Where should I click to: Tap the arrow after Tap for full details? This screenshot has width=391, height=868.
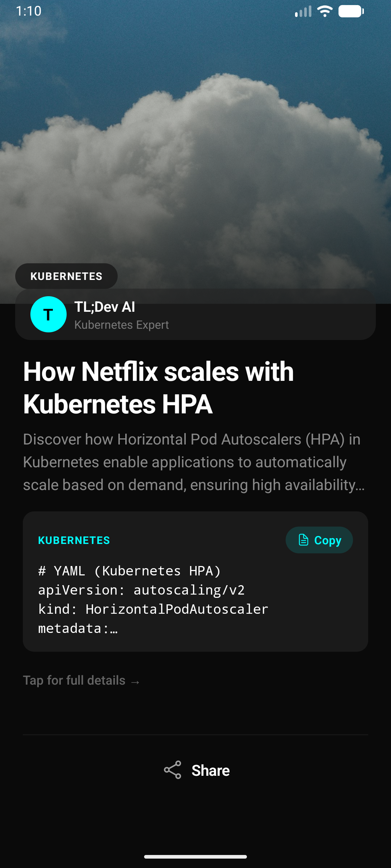(135, 682)
